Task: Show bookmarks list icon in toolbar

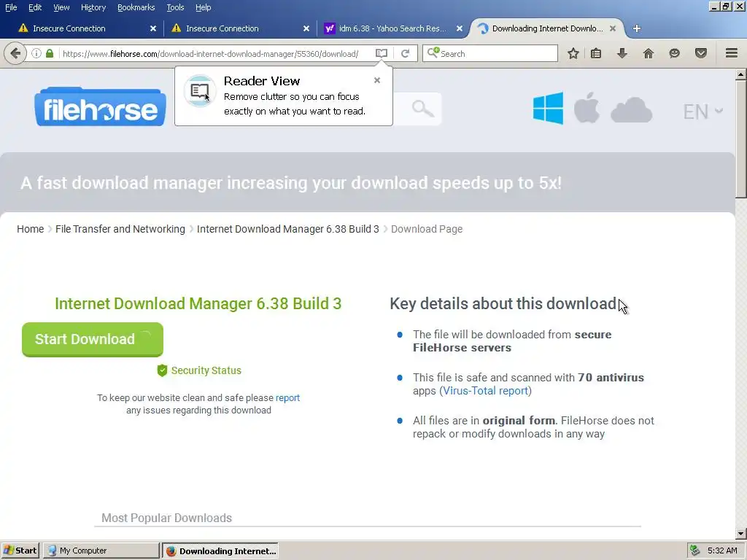Action: [596, 53]
